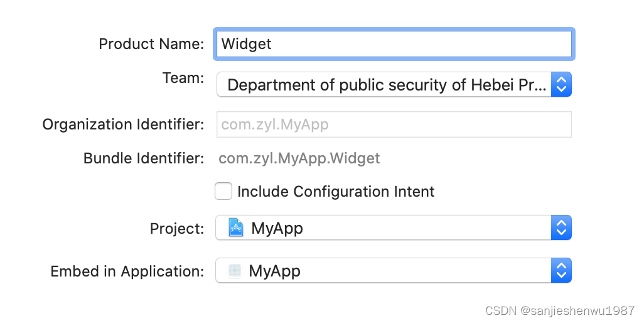Click the Embed in Application label
The image size is (644, 323).
coord(127,271)
